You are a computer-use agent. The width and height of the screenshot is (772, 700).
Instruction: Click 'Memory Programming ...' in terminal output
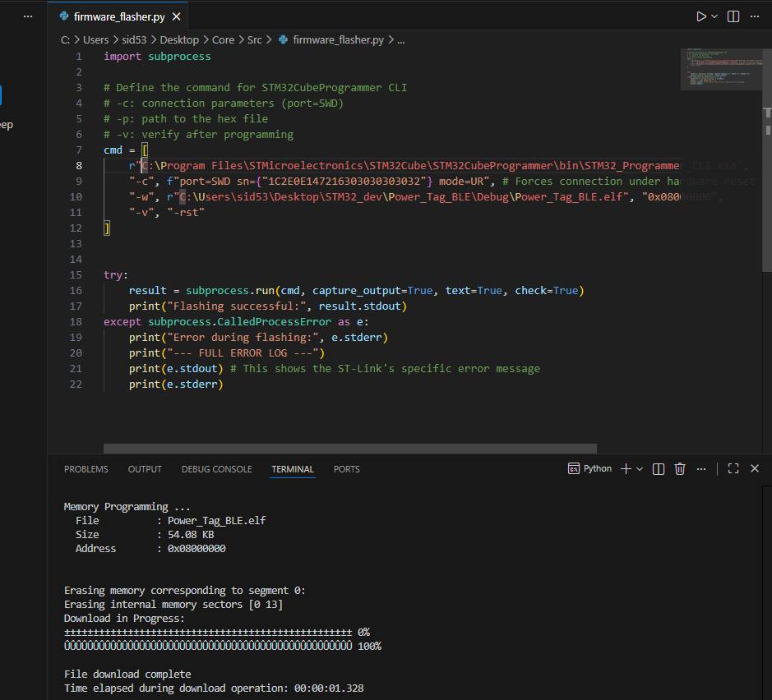coord(127,507)
